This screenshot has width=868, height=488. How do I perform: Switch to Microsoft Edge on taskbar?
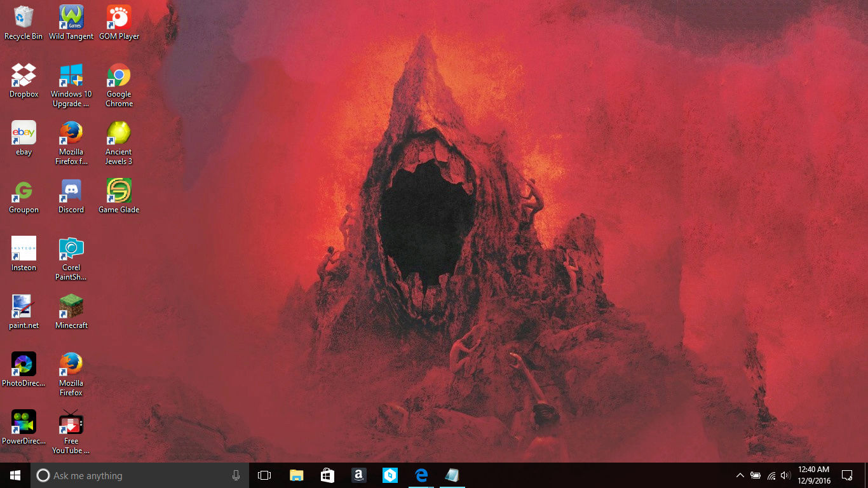[421, 475]
